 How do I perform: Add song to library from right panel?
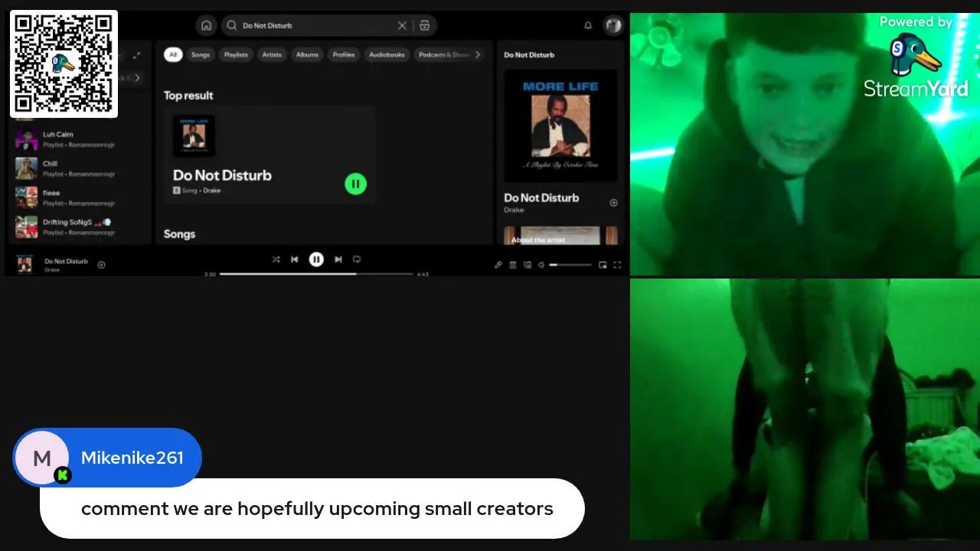(613, 203)
